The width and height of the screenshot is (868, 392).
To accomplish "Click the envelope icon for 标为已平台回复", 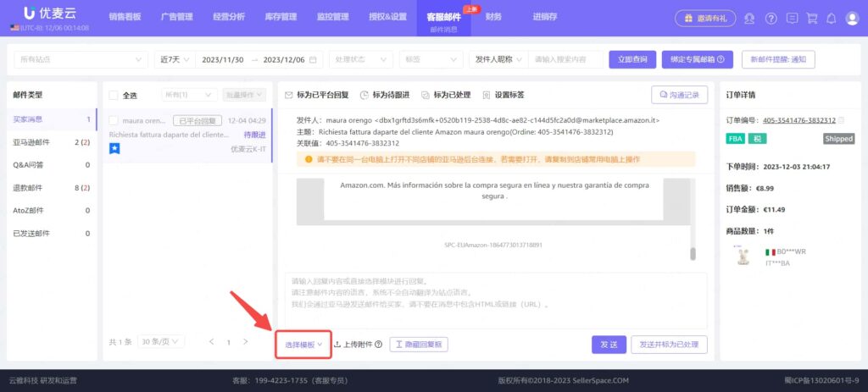I will 288,95.
